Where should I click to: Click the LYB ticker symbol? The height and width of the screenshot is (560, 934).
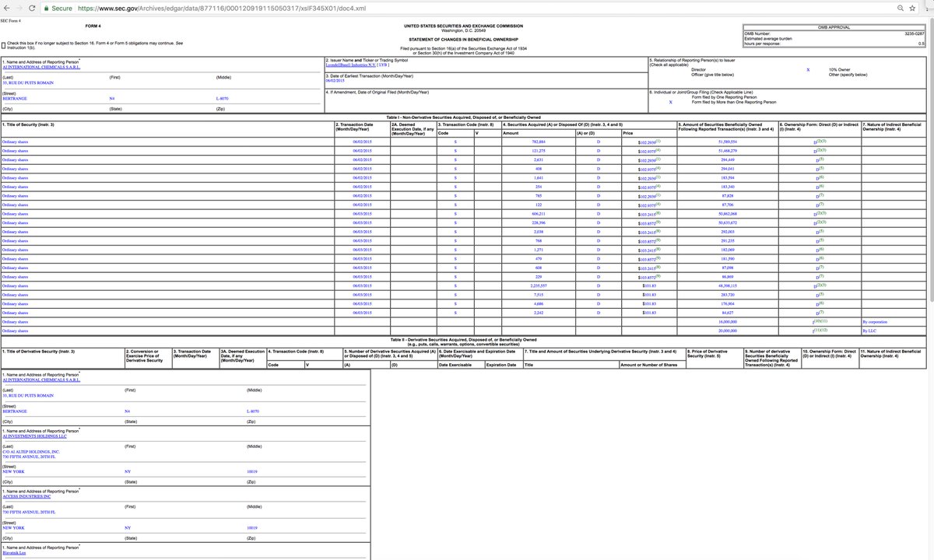tap(382, 65)
